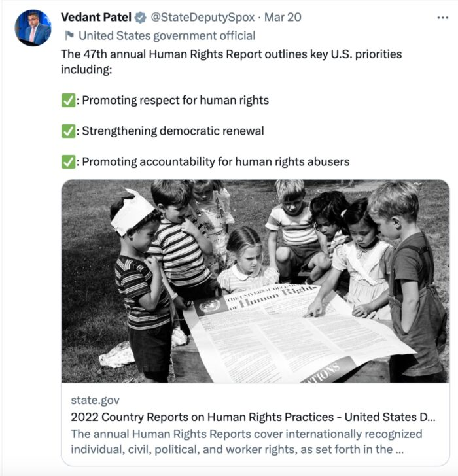
Task: Open the children reading declaration photo
Action: coord(255,280)
